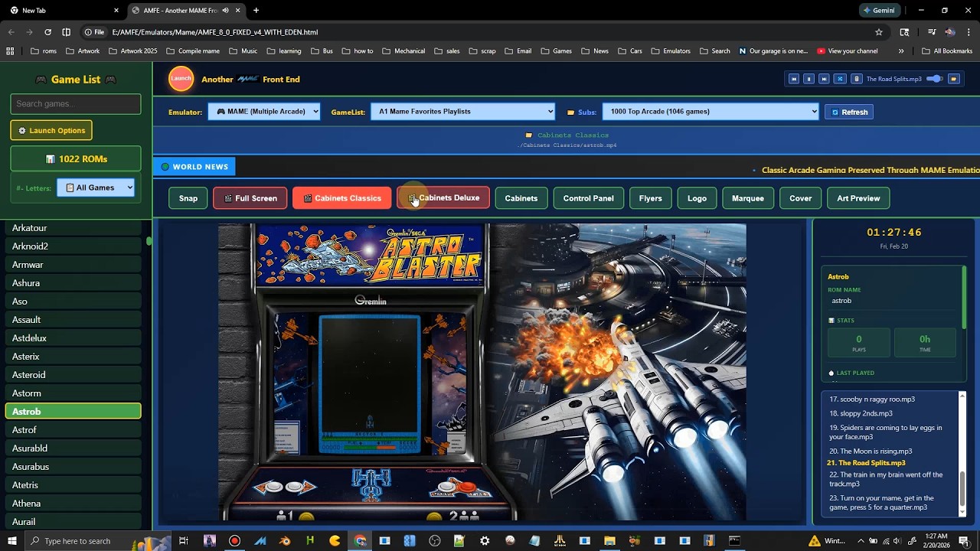Focus the Search games field
The image size is (980, 551).
coord(76,103)
